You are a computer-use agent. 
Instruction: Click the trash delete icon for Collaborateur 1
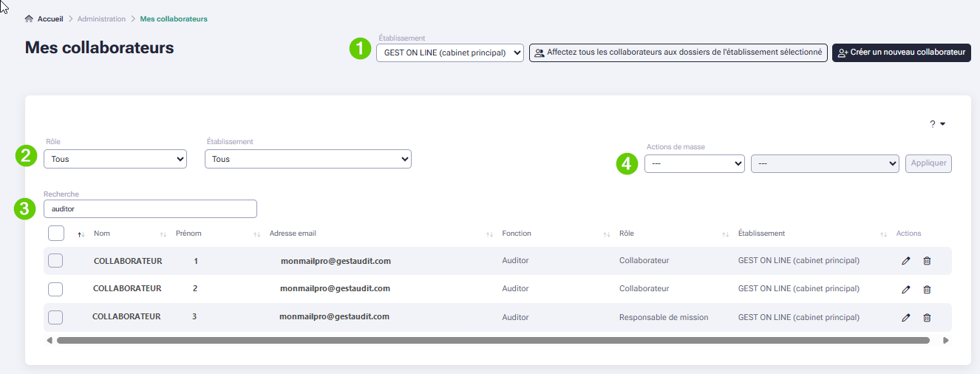927,261
